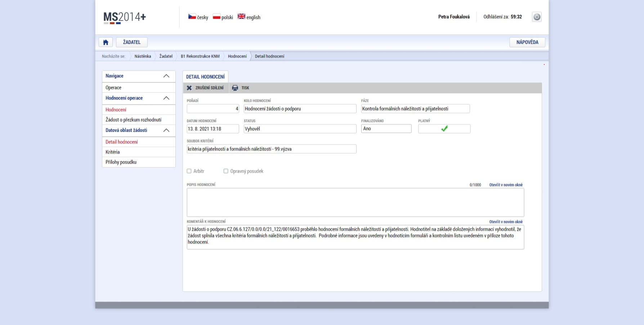Click the Soubor kritérií field
Viewport: 644px width, 325px height.
(272, 149)
